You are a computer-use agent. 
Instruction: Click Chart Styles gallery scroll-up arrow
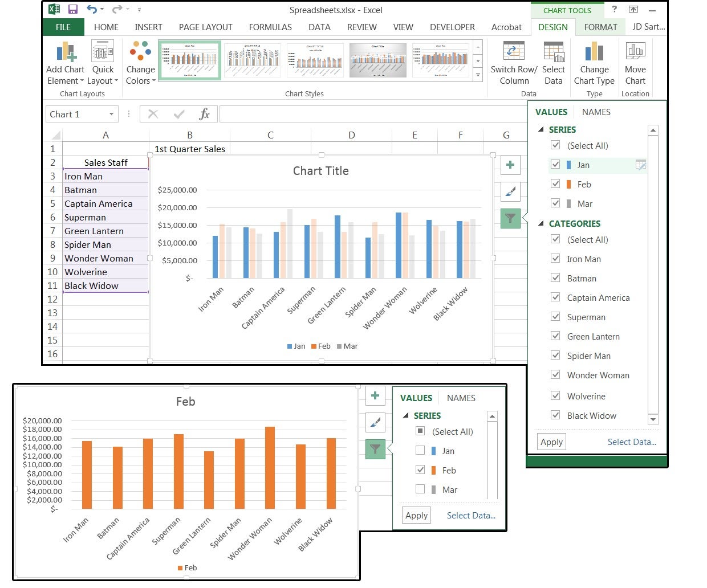tap(478, 47)
